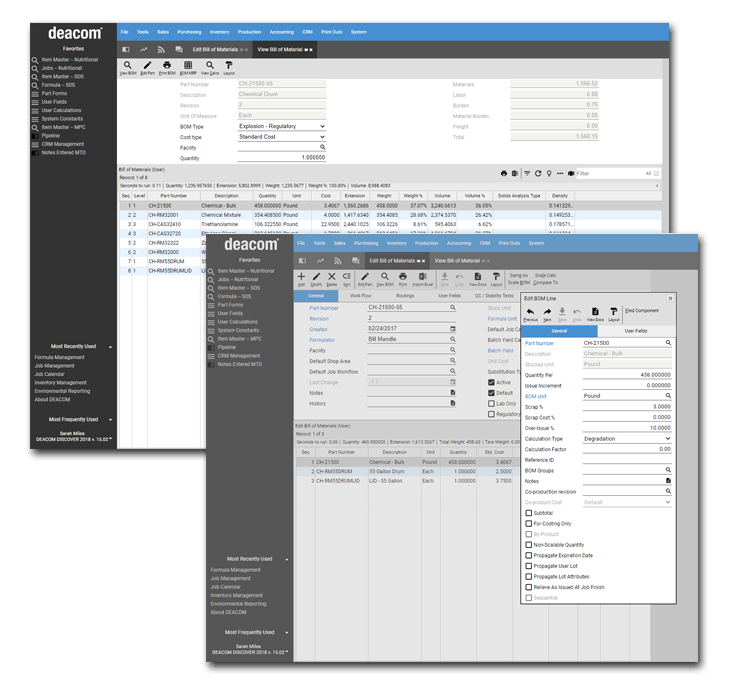The width and height of the screenshot is (734, 695).
Task: Click Scale BOM button in front toolbar
Action: (519, 283)
